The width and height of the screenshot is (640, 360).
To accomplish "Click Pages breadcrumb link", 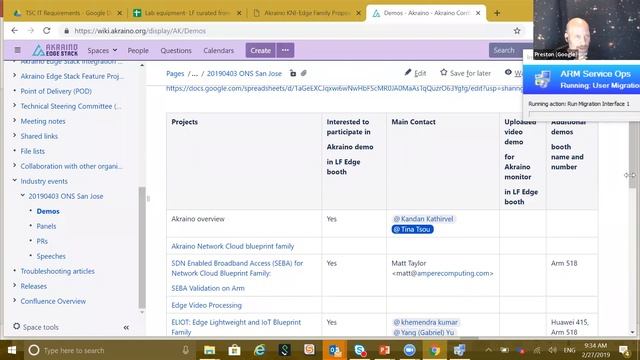I will [175, 73].
